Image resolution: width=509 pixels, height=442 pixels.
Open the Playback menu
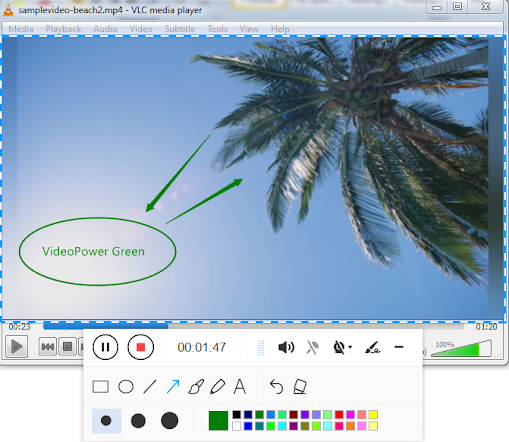[x=63, y=29]
